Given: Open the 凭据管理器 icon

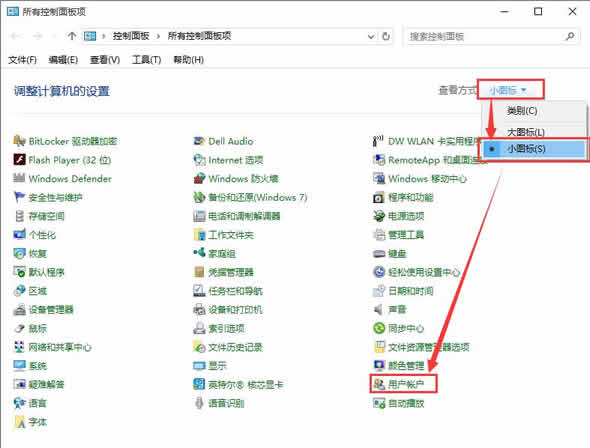Looking at the screenshot, I should (199, 272).
